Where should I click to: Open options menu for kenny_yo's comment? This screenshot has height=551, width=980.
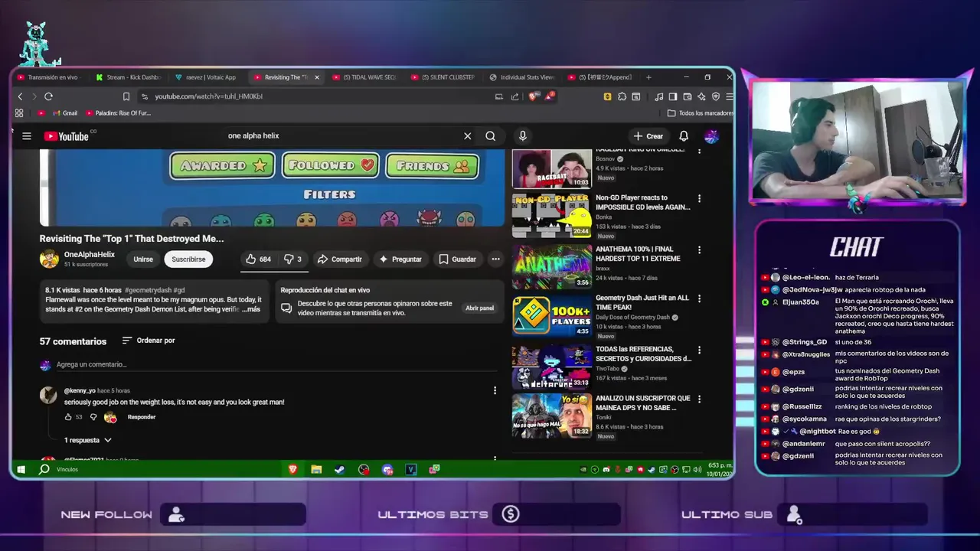(495, 390)
